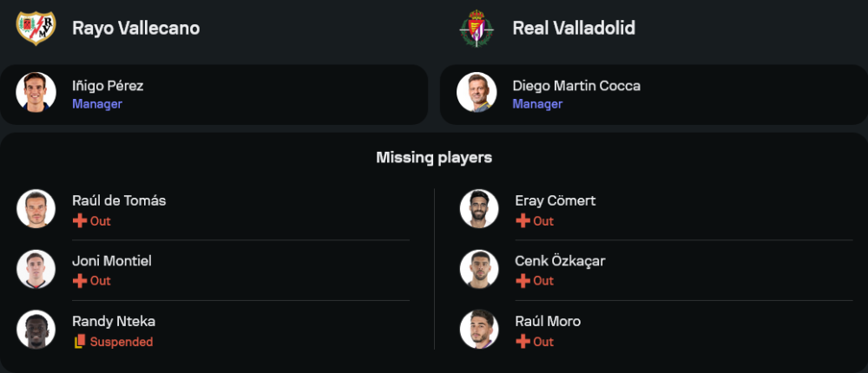Image resolution: width=868 pixels, height=373 pixels.
Task: Click the Real Valladolid club crest
Action: point(477,28)
